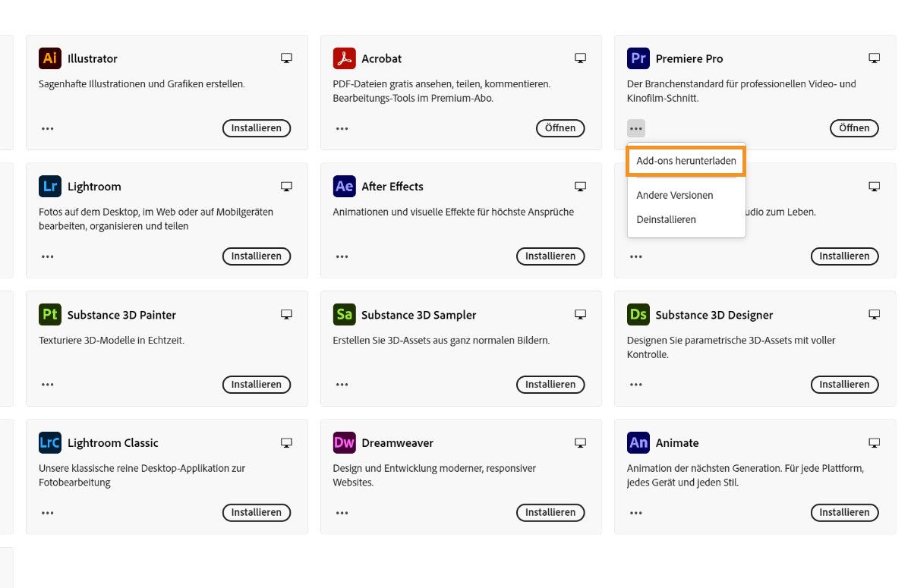911x588 pixels.
Task: Open the Illustrator app icon
Action: tap(49, 58)
